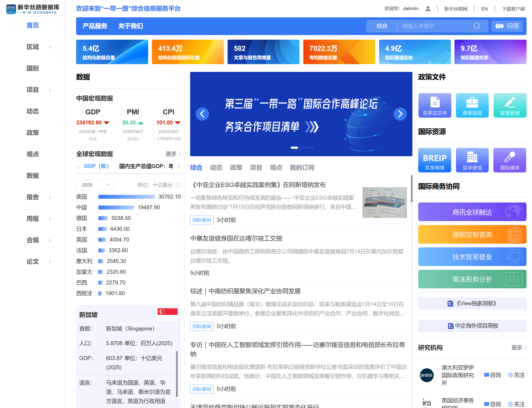Screen dimensions: 532x408
Task: Expand the 报告 sidebar submenu arrow
Action: [x=50, y=197]
